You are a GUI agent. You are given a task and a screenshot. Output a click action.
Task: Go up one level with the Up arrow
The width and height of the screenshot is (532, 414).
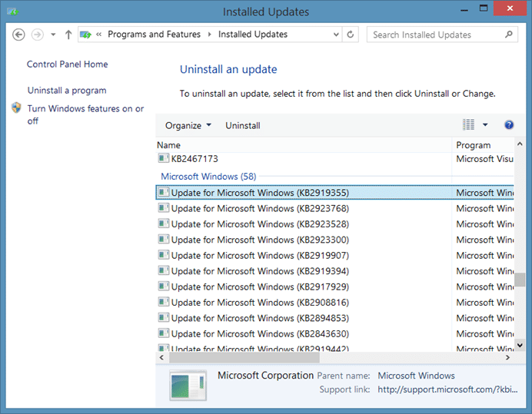[x=68, y=35]
